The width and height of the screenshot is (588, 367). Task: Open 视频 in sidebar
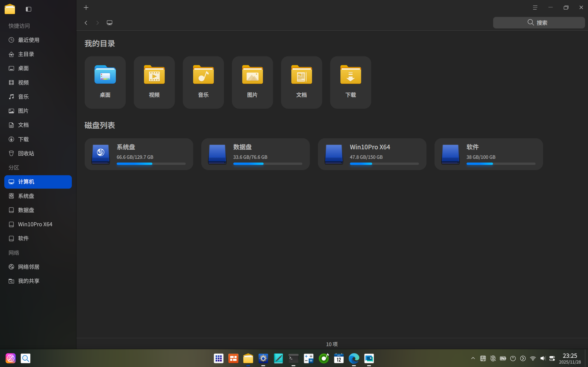(x=38, y=82)
